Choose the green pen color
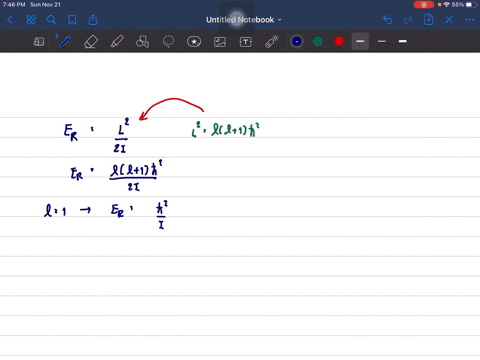Viewport: 480px width, 360px height. [318, 41]
